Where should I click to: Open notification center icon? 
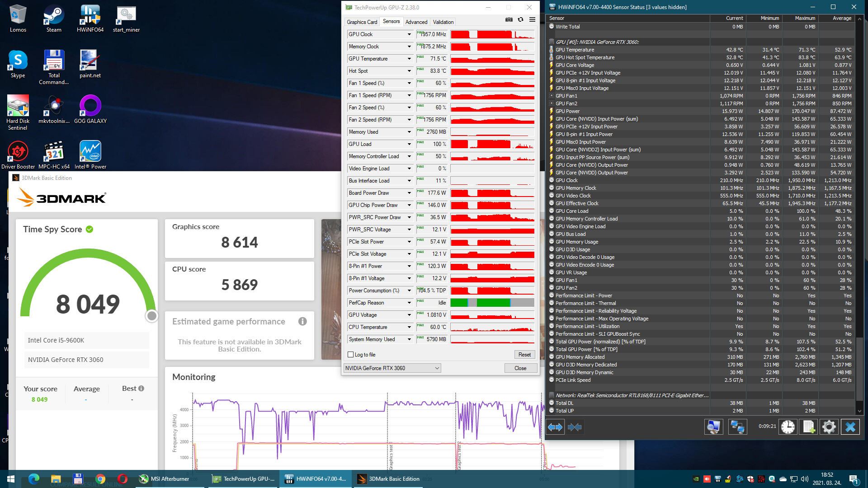854,479
